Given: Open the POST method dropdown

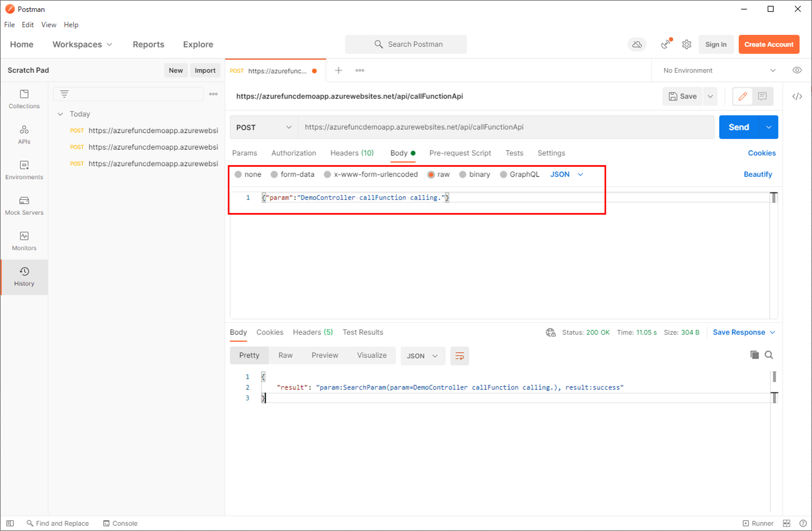Looking at the screenshot, I should click(264, 127).
